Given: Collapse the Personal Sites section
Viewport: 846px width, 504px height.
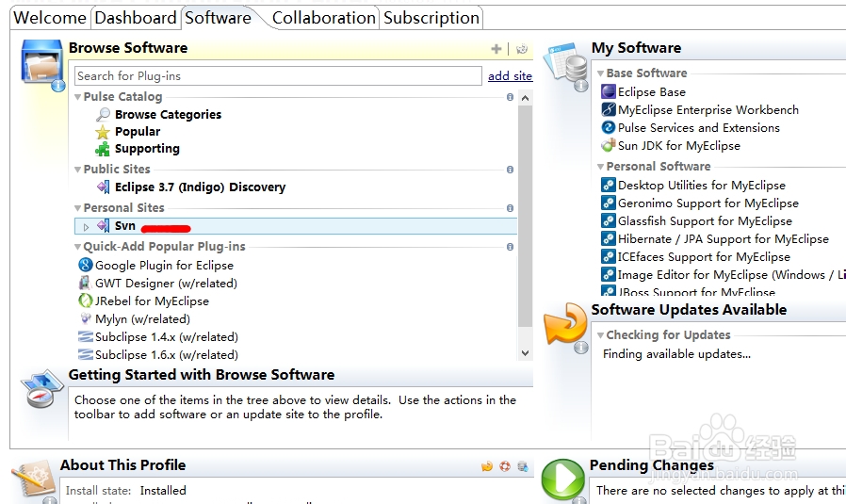Looking at the screenshot, I should point(77,208).
